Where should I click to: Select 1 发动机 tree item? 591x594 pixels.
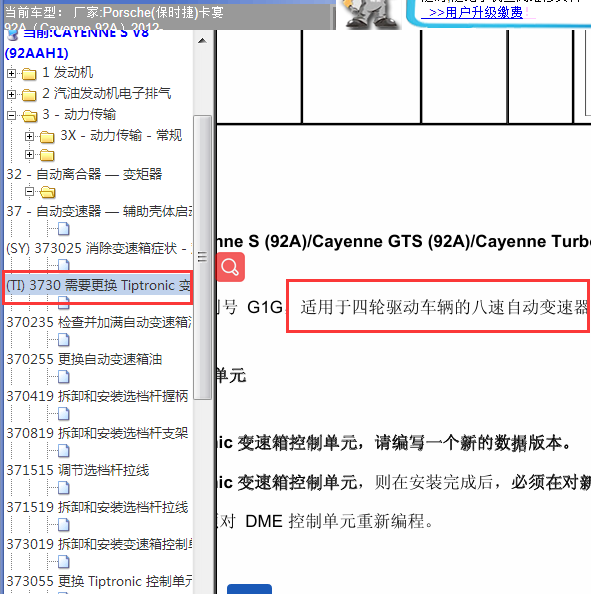coord(67,72)
